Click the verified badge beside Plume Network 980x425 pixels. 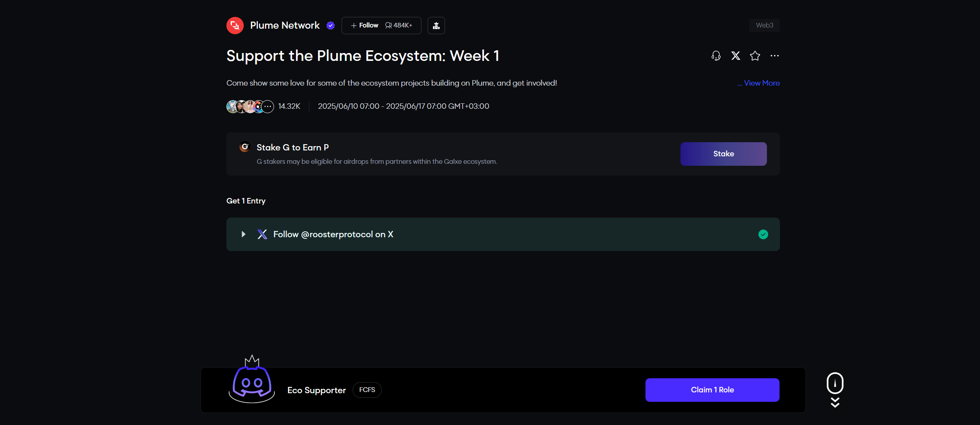331,26
